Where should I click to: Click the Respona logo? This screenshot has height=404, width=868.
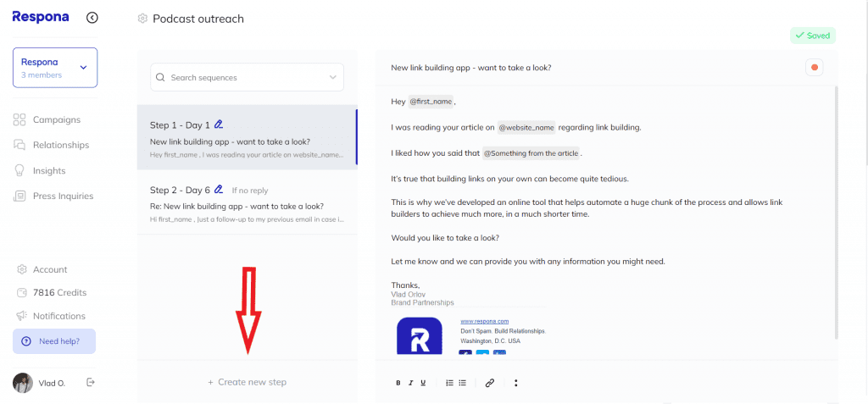click(41, 17)
